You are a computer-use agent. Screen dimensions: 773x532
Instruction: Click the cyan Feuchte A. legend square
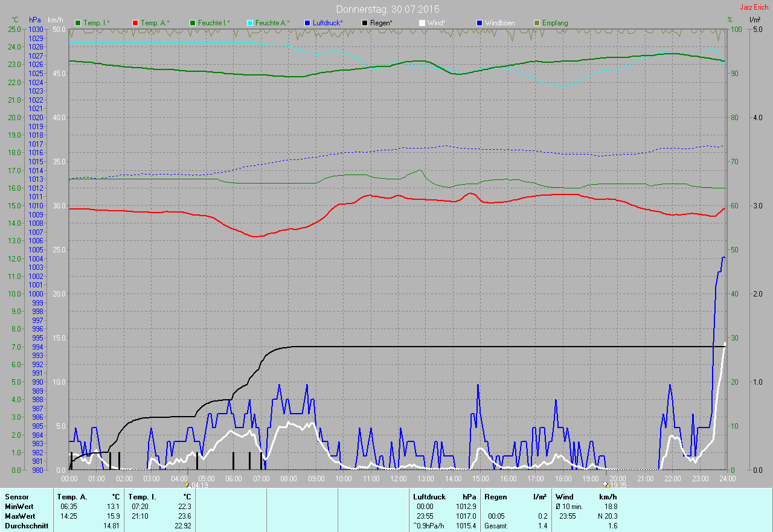(249, 23)
